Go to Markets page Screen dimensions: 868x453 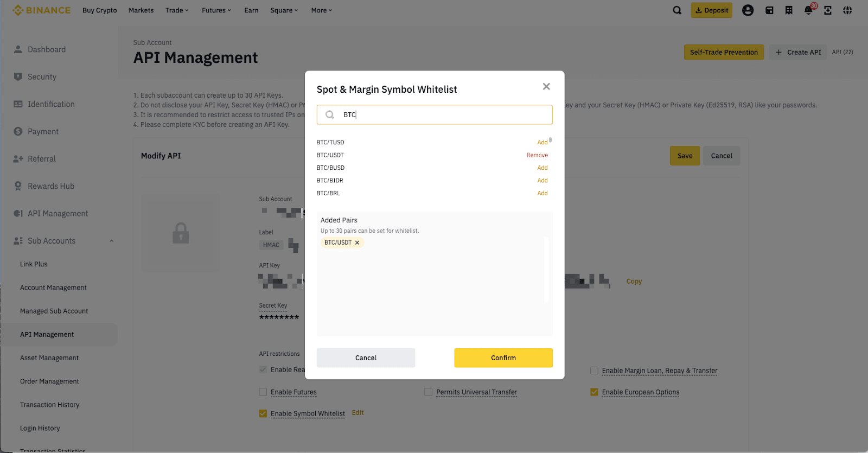pos(141,10)
